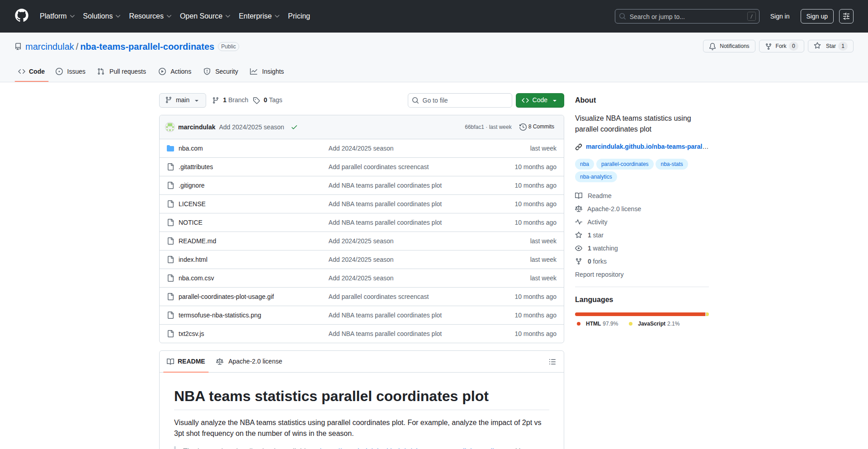Open the green Code dropdown
This screenshot has width=868, height=449.
click(x=539, y=100)
